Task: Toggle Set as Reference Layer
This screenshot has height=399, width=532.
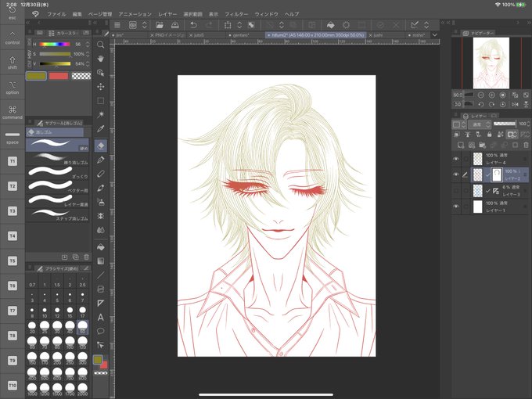Action: [468, 135]
